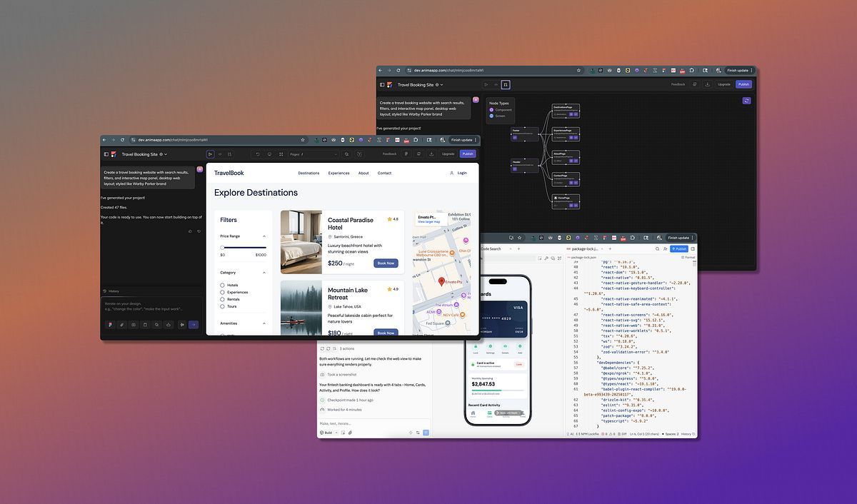Click the Lock icon under the card on the phone
The image size is (857, 504).
pos(476,346)
